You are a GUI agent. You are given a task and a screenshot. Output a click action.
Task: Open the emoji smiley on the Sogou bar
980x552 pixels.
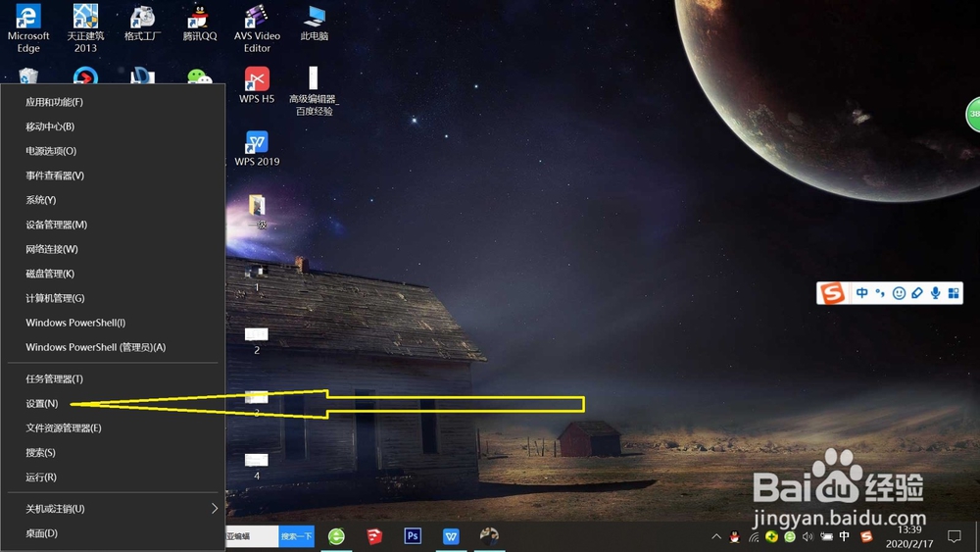[x=899, y=293]
